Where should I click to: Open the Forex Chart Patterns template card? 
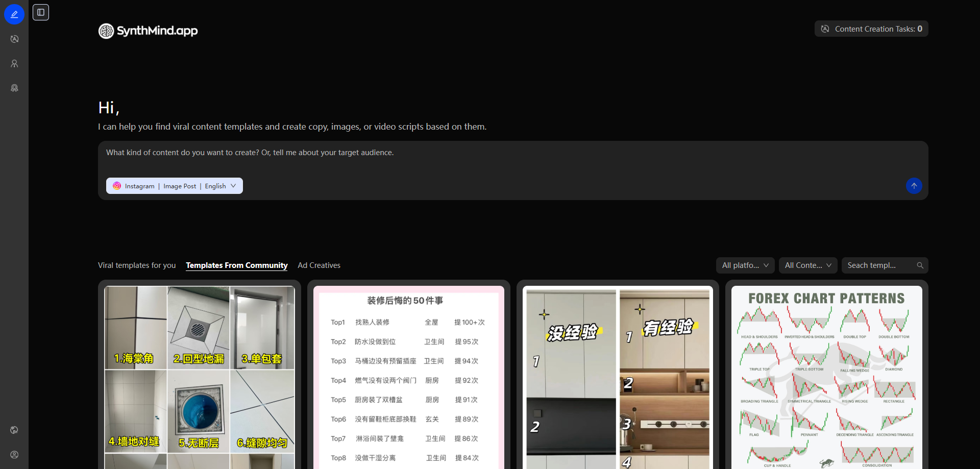(x=826, y=373)
